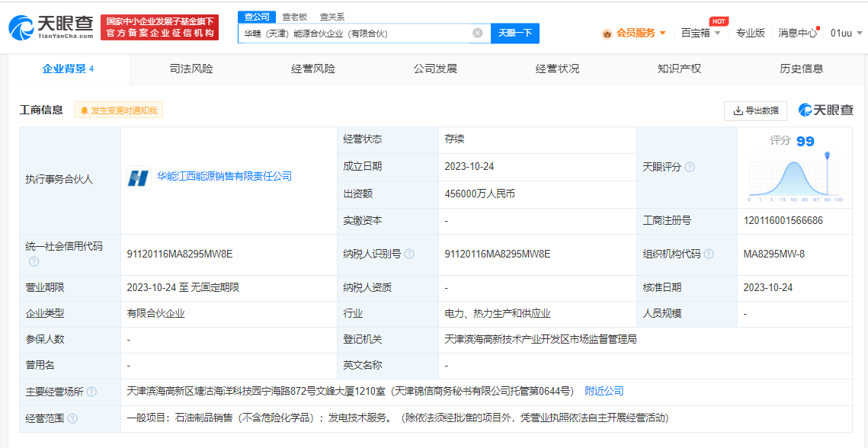
Task: Click the download icon on 导出数据
Action: click(737, 111)
